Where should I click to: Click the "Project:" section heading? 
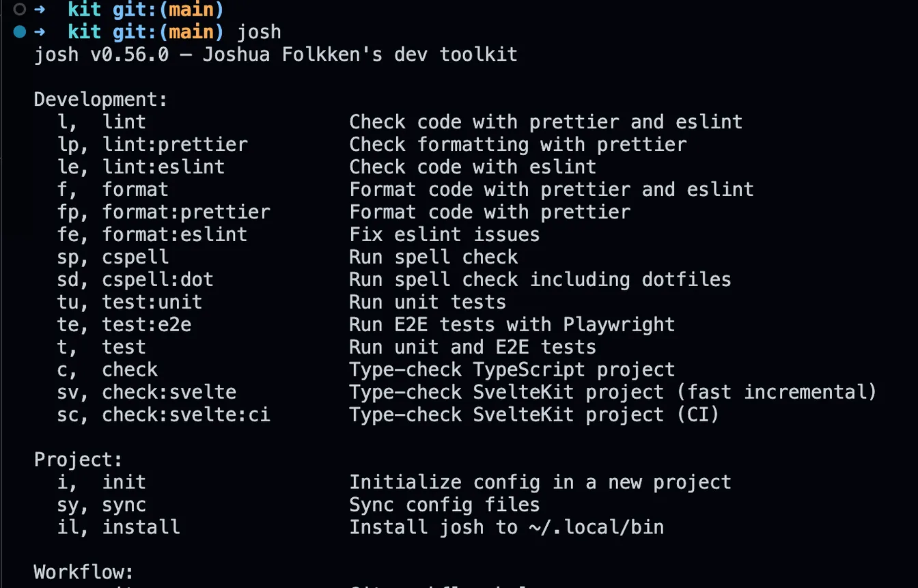(79, 460)
